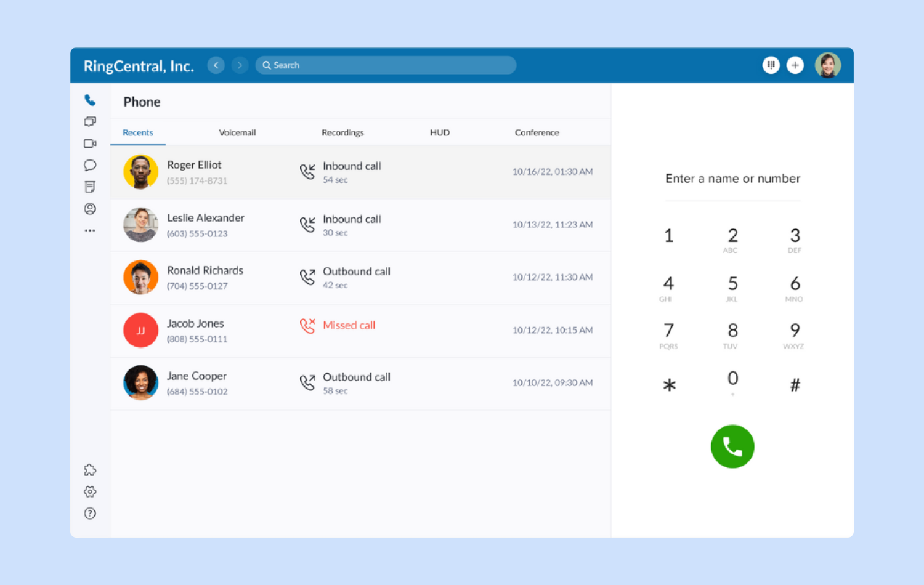Switch to the Voicemail tab
924x585 pixels.
pos(237,132)
